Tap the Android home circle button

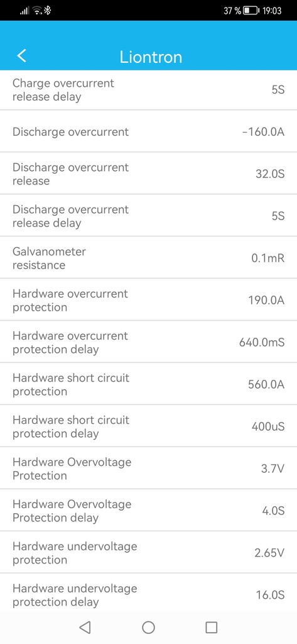[x=148, y=627]
